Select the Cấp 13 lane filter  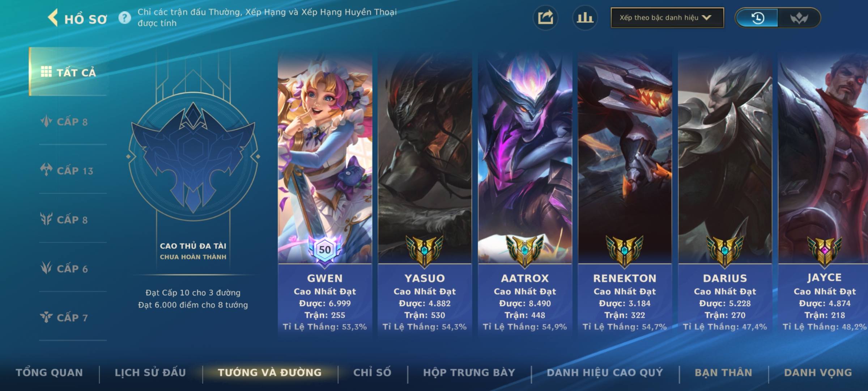67,170
